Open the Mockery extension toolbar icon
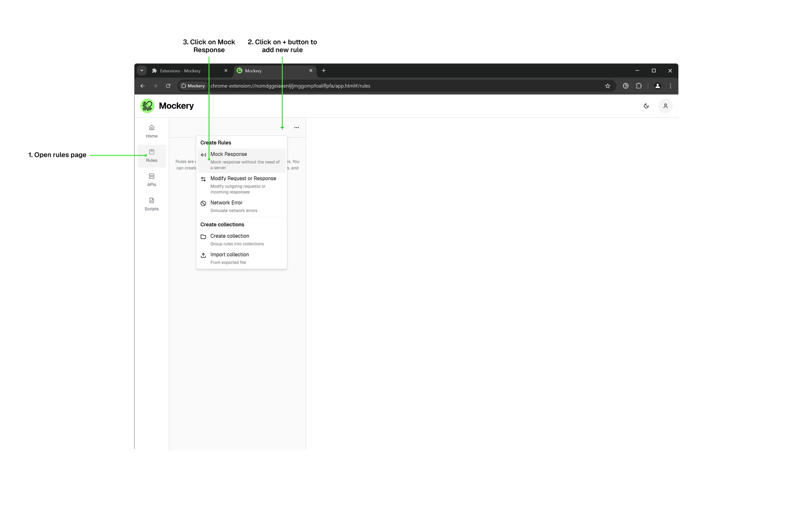 pyautogui.click(x=625, y=86)
